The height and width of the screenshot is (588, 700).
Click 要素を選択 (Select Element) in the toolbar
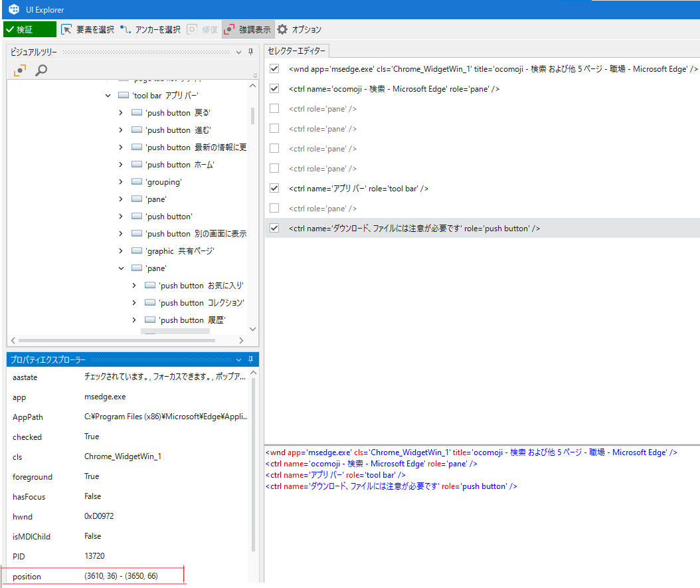[x=88, y=29]
